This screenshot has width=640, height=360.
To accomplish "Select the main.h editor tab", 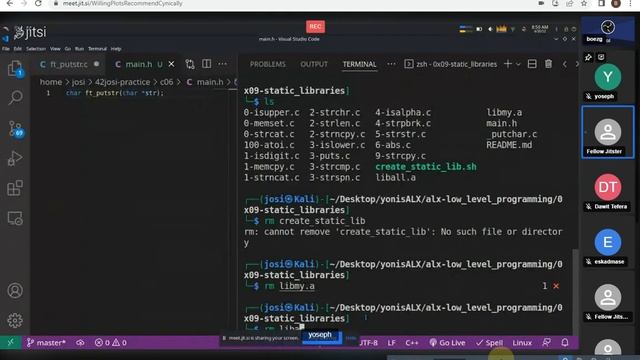I will pos(138,64).
